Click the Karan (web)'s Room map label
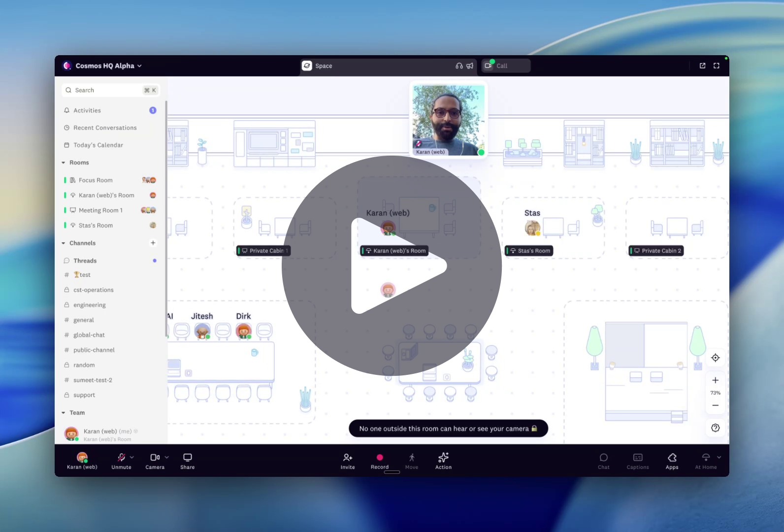784x532 pixels. (394, 251)
